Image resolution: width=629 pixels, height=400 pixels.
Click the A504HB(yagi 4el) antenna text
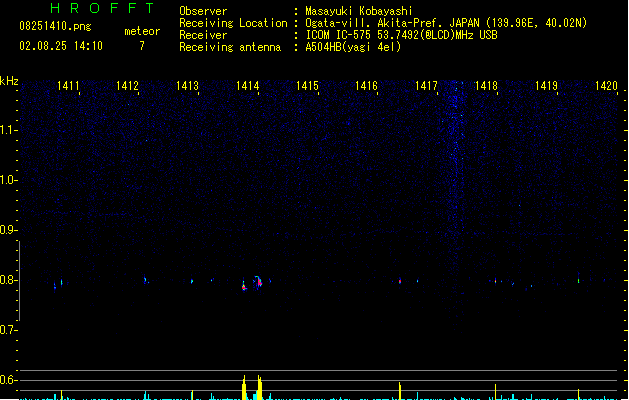click(x=353, y=47)
